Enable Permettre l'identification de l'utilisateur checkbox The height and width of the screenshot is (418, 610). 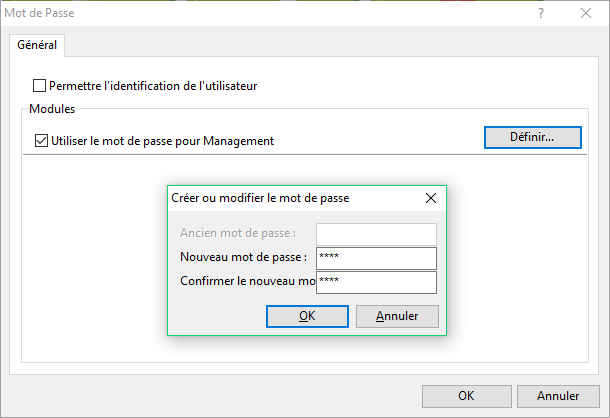tap(41, 86)
